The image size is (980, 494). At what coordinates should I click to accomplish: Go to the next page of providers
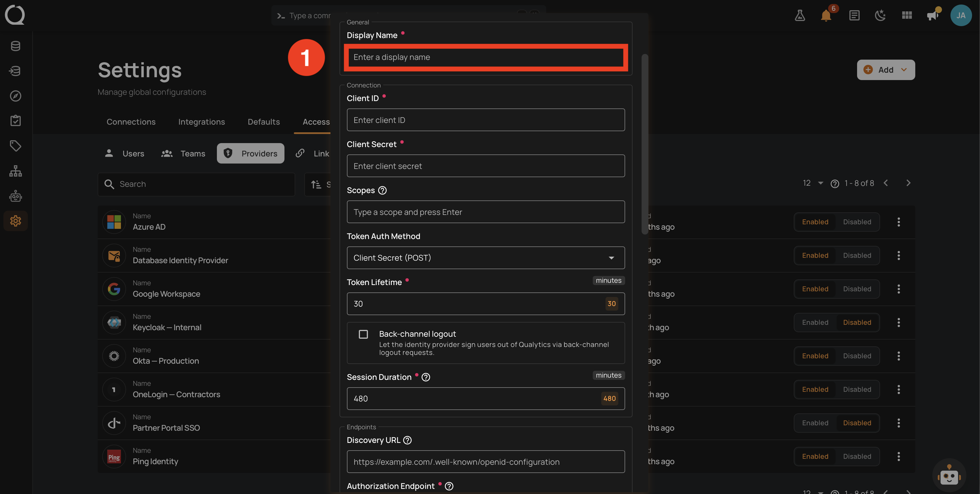[908, 183]
